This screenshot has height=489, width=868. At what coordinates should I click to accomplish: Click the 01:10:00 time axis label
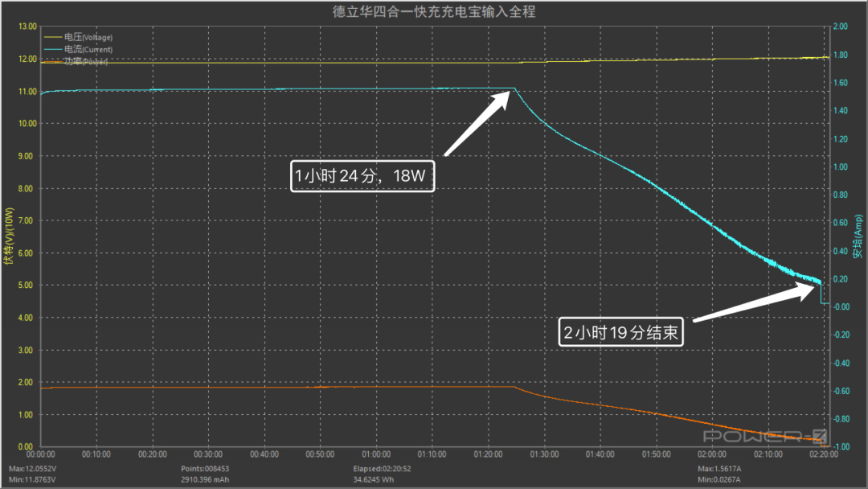click(432, 454)
